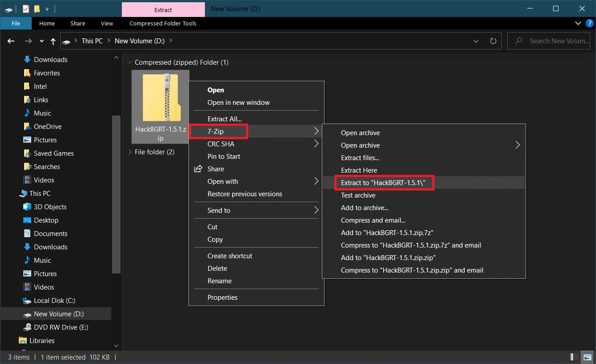The width and height of the screenshot is (596, 364).
Task: Open the address bar history dropdown
Action: tap(476, 41)
